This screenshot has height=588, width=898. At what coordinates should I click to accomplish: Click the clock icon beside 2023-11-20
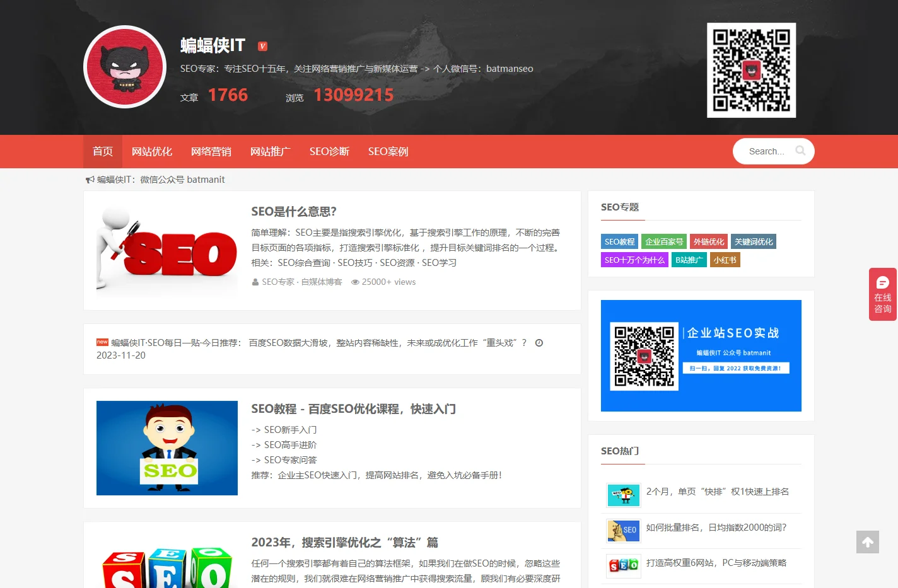click(539, 343)
